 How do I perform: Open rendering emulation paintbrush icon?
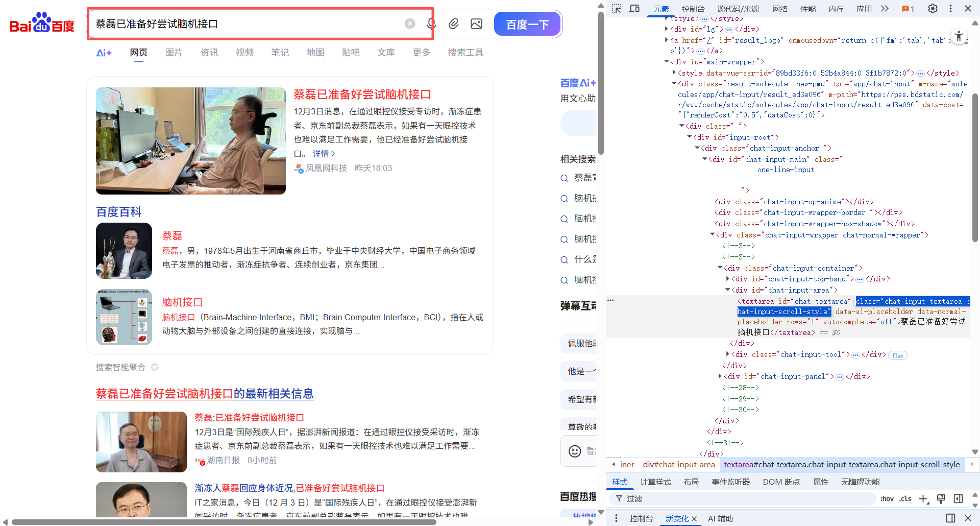941,499
